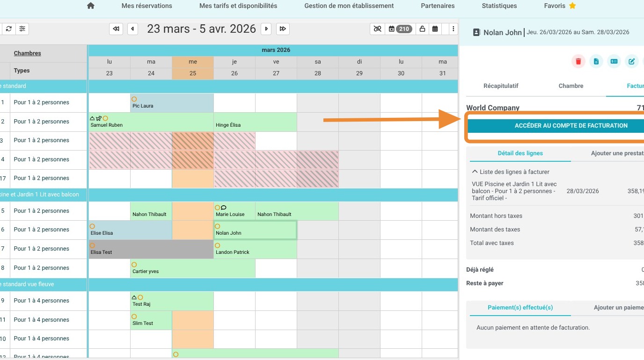Select the 'Ajouter une prestat…' tab
Screen dimensions: 644x360
tap(617, 153)
